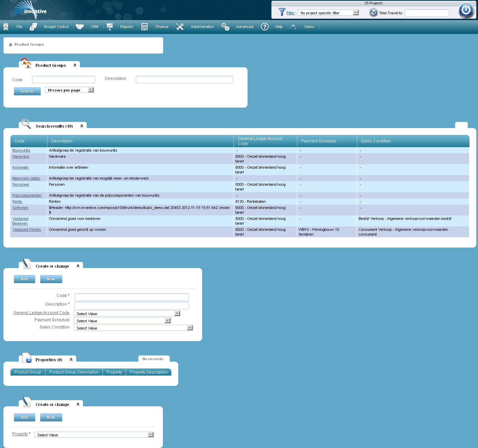Open the Demo menu

tap(309, 27)
